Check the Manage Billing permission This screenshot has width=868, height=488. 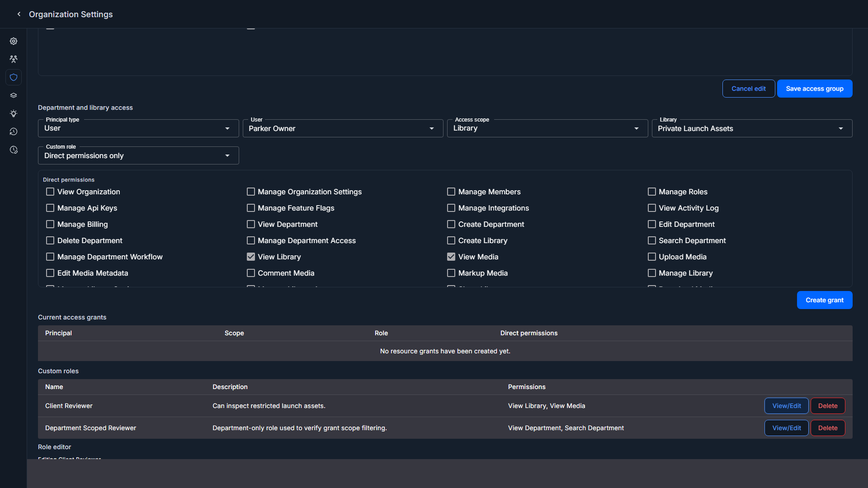click(50, 224)
